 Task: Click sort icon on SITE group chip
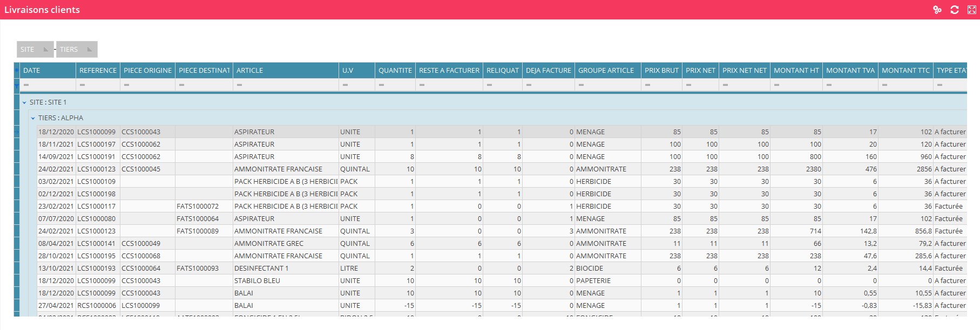tap(45, 50)
